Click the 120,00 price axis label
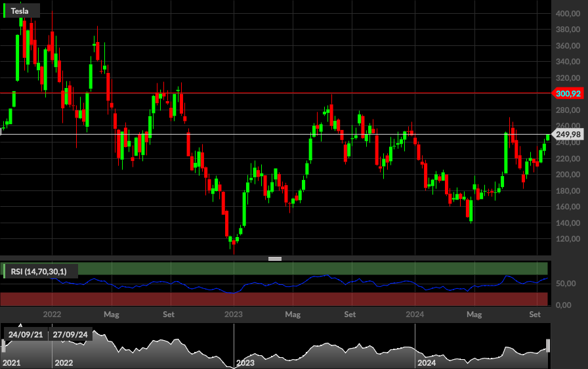The width and height of the screenshot is (588, 369). 568,239
